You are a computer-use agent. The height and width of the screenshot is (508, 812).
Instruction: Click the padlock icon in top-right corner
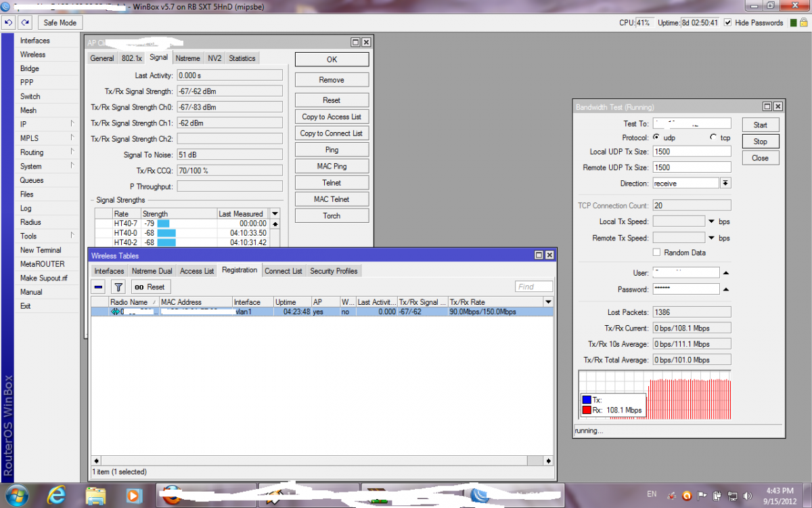pyautogui.click(x=803, y=22)
